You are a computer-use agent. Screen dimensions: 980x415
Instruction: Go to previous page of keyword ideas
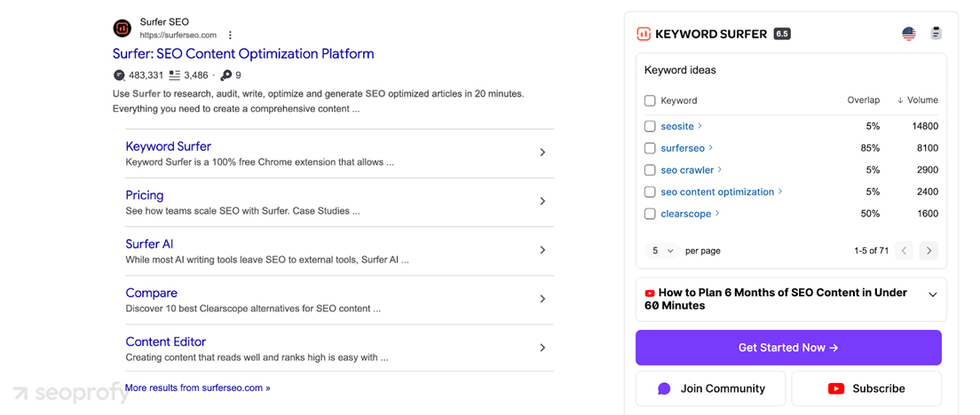click(904, 251)
